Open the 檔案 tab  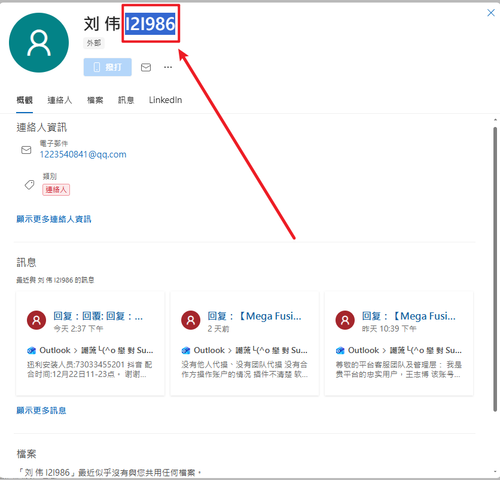[95, 100]
